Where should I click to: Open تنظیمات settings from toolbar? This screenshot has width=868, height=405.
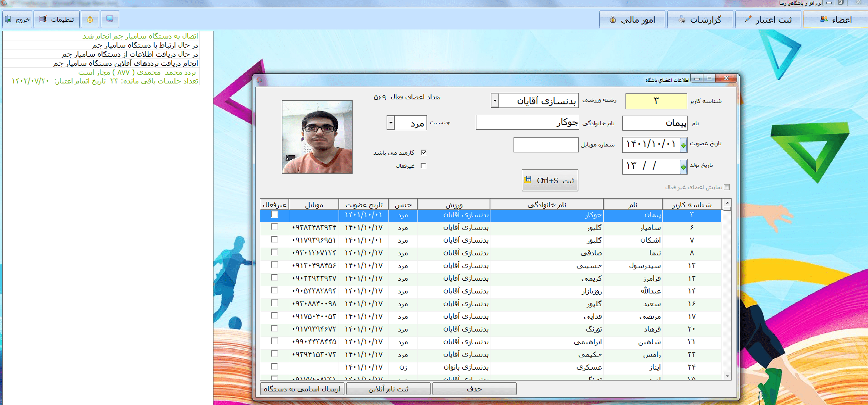[57, 20]
